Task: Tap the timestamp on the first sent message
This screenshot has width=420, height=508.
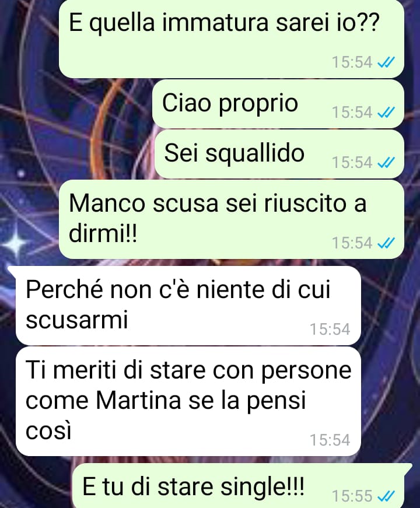Action: (352, 62)
